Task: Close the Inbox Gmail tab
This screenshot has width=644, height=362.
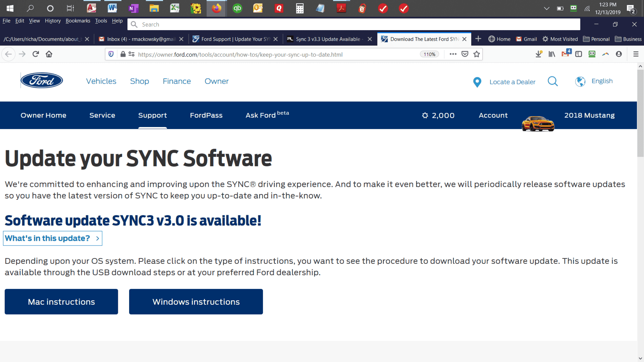Action: (181, 39)
